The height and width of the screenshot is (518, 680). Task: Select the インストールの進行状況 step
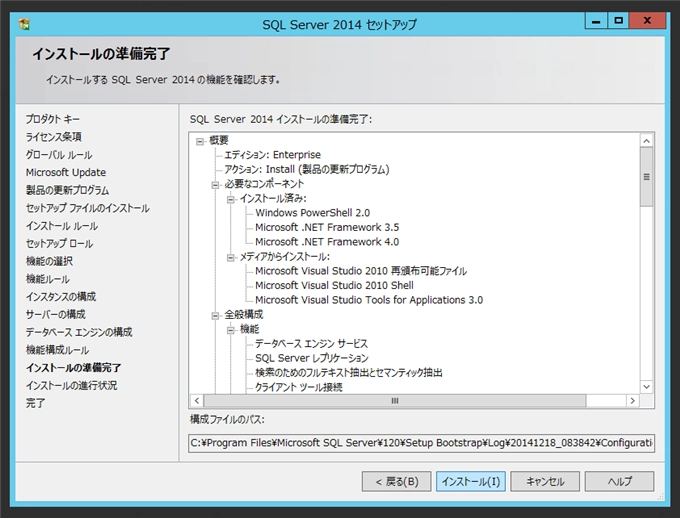(x=71, y=385)
